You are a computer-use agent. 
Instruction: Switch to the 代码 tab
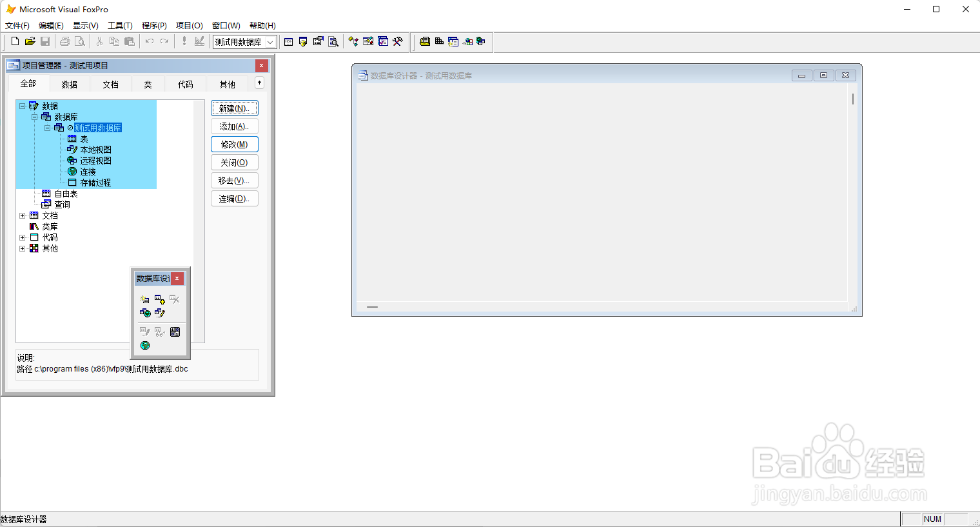pyautogui.click(x=186, y=85)
